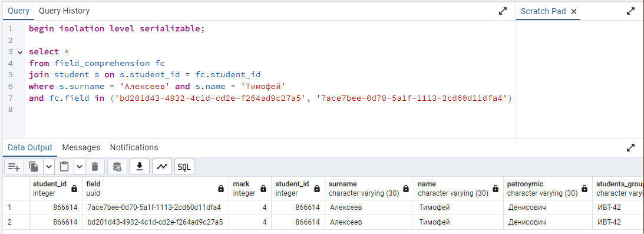Open the graph visualiser icon
Viewport: 644px width, 234px height.
point(162,167)
